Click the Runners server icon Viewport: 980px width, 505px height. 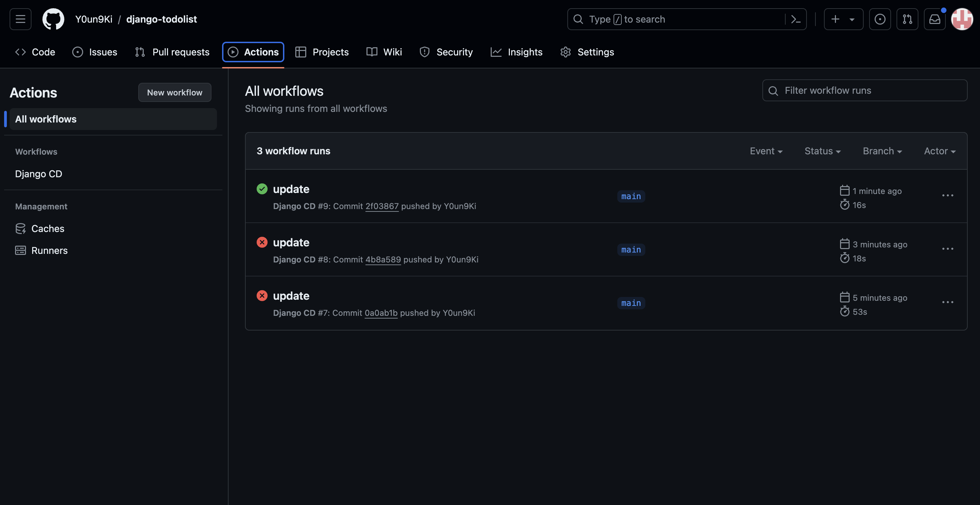coord(21,250)
